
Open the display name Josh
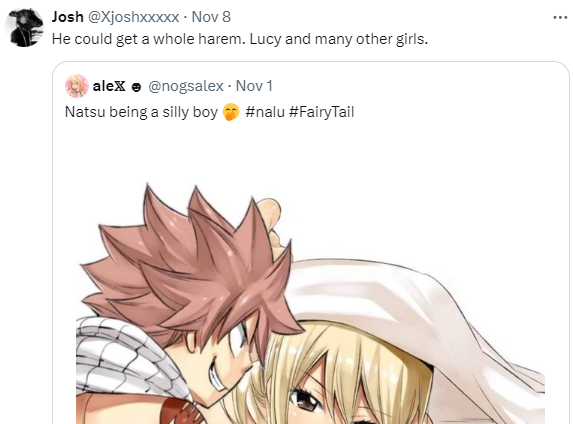(68, 17)
